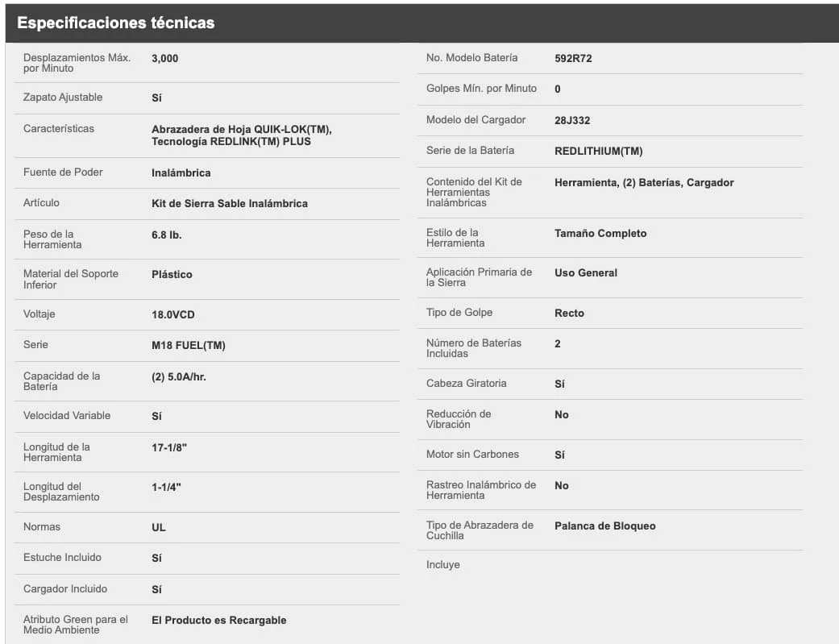Select El Producto es Recargable text
The width and height of the screenshot is (839, 644).
pyautogui.click(x=219, y=621)
